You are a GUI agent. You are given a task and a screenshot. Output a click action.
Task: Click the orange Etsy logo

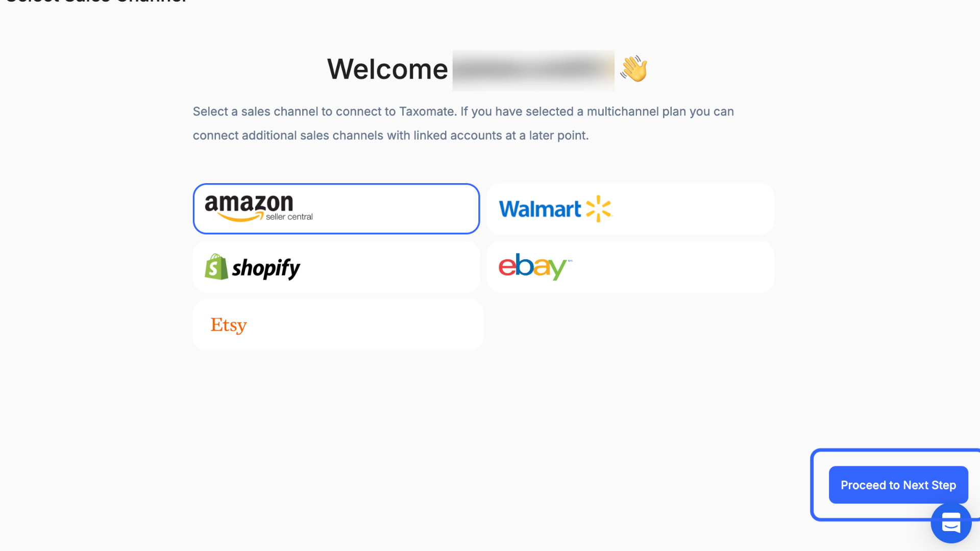click(x=229, y=325)
